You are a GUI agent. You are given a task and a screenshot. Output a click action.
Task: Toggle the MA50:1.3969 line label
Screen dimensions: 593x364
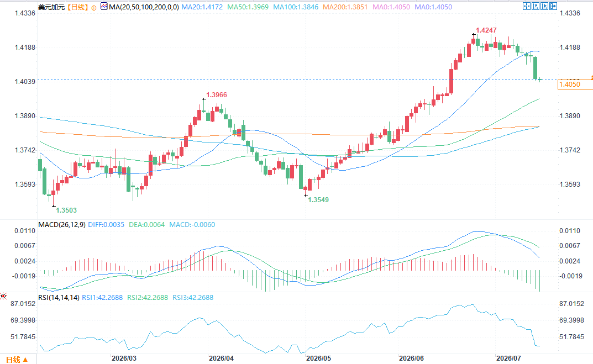(248, 7)
